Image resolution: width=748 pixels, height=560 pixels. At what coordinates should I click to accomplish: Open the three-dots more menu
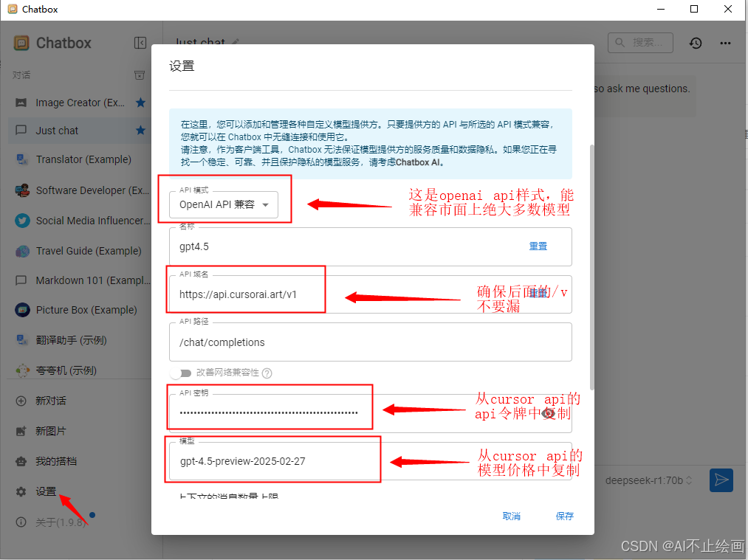[x=725, y=43]
